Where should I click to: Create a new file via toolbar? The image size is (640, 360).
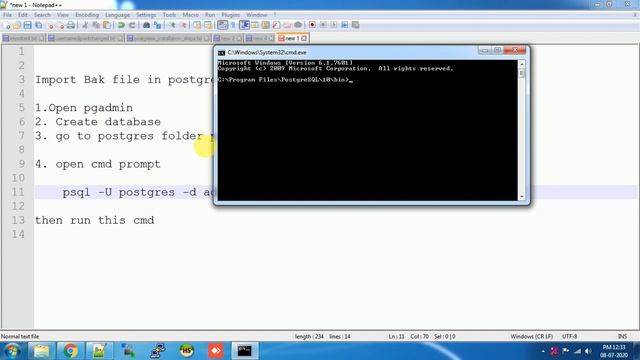point(6,25)
